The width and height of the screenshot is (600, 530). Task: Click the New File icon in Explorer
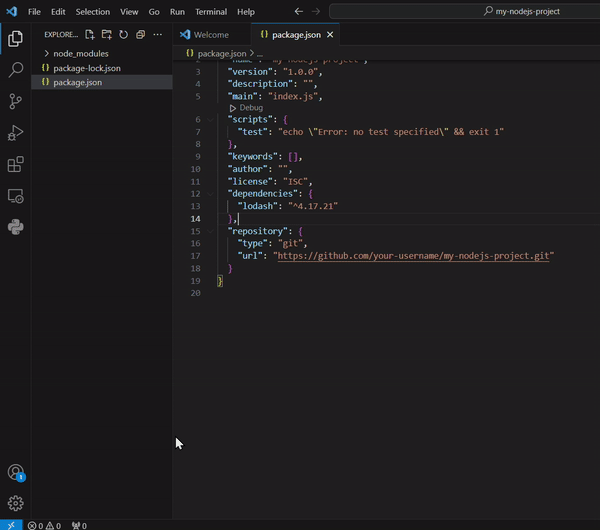pyautogui.click(x=90, y=34)
